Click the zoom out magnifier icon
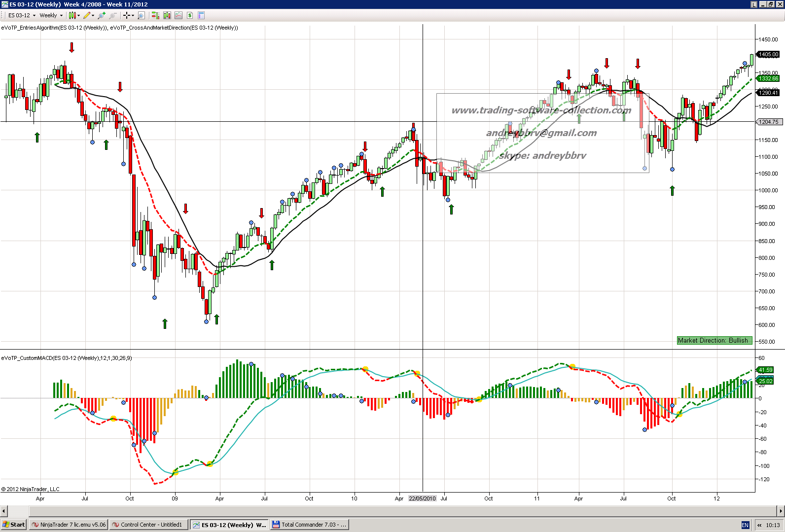 click(112, 15)
